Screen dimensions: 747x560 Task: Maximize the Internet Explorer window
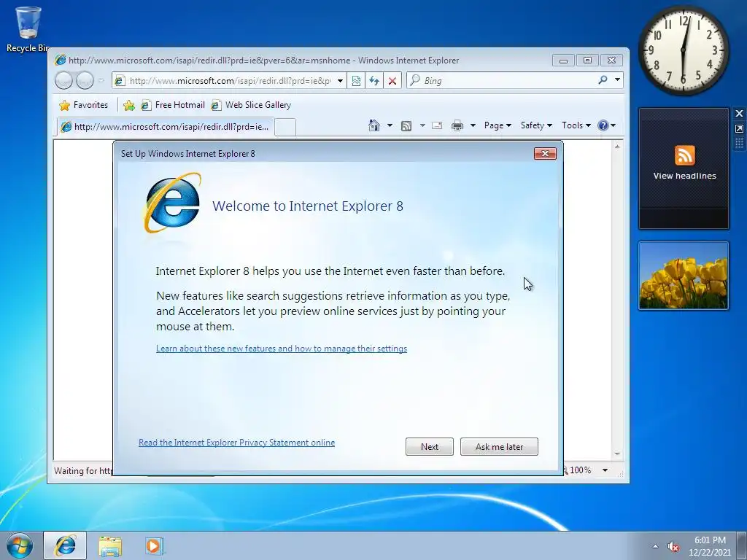pos(587,61)
